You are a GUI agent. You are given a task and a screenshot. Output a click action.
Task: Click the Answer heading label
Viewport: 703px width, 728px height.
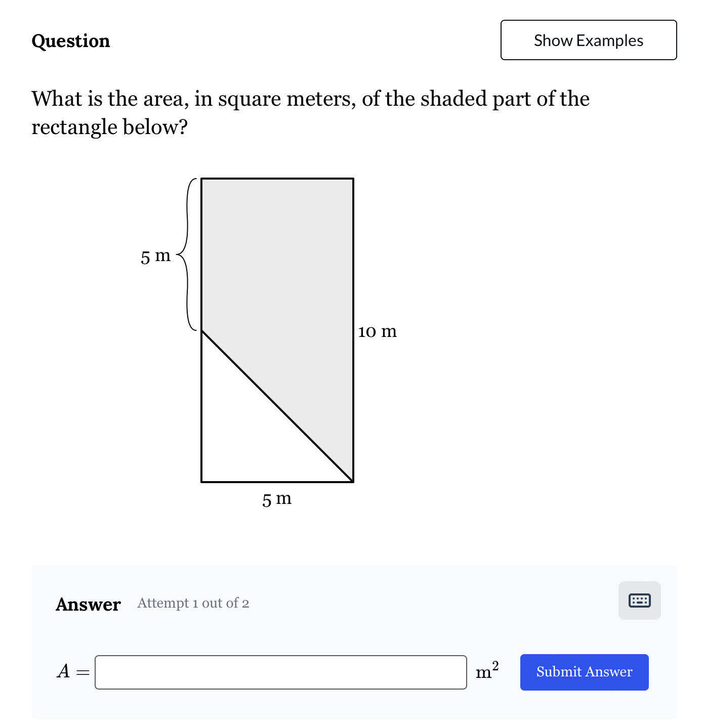point(88,604)
